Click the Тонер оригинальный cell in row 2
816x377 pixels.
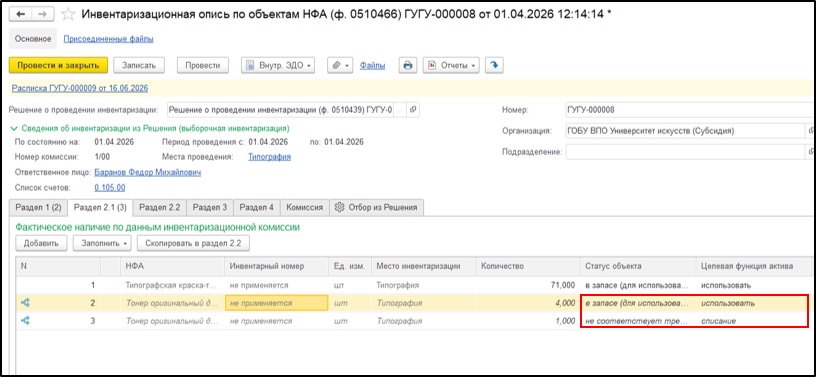(x=172, y=303)
